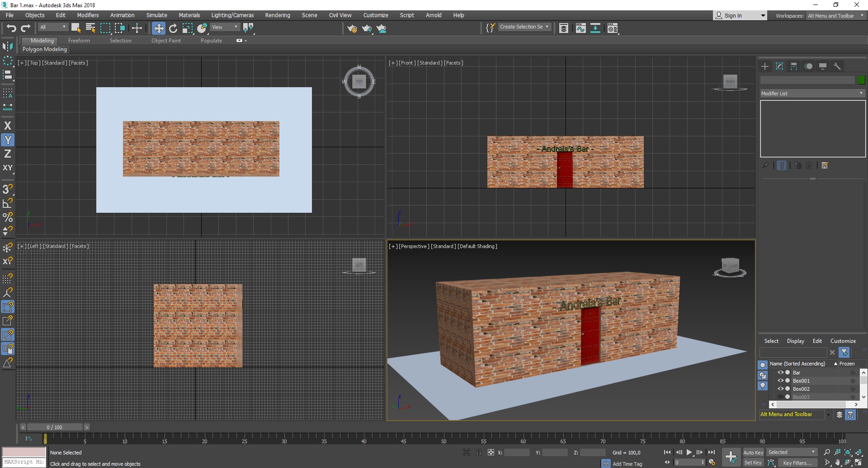The height and width of the screenshot is (468, 868).
Task: Toggle selection lock padlock
Action: (479, 452)
